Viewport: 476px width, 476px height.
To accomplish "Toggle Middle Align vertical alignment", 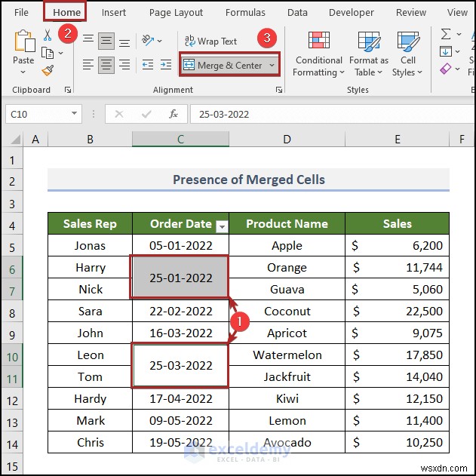I will pyautogui.click(x=106, y=41).
